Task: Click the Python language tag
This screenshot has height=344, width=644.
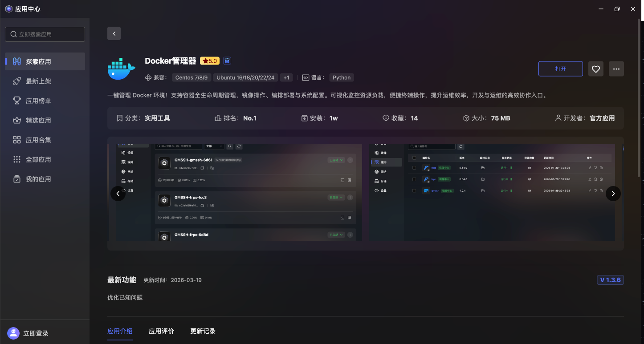Action: click(x=342, y=77)
